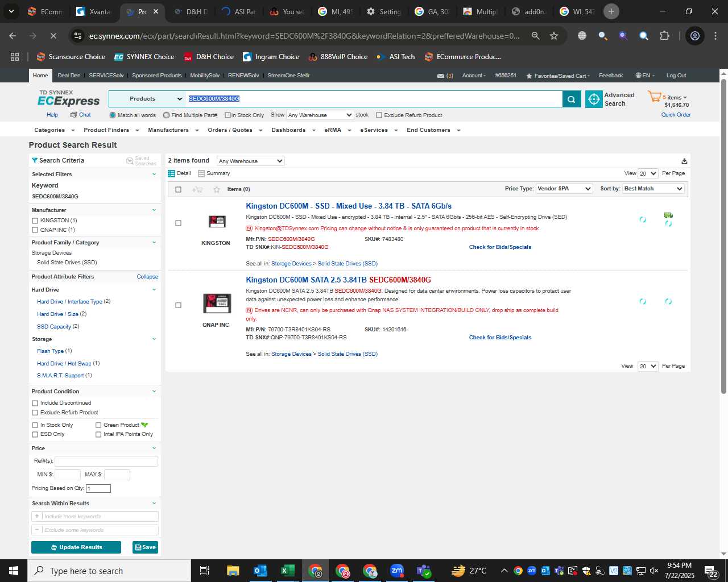Click the Update Results button

(76, 547)
